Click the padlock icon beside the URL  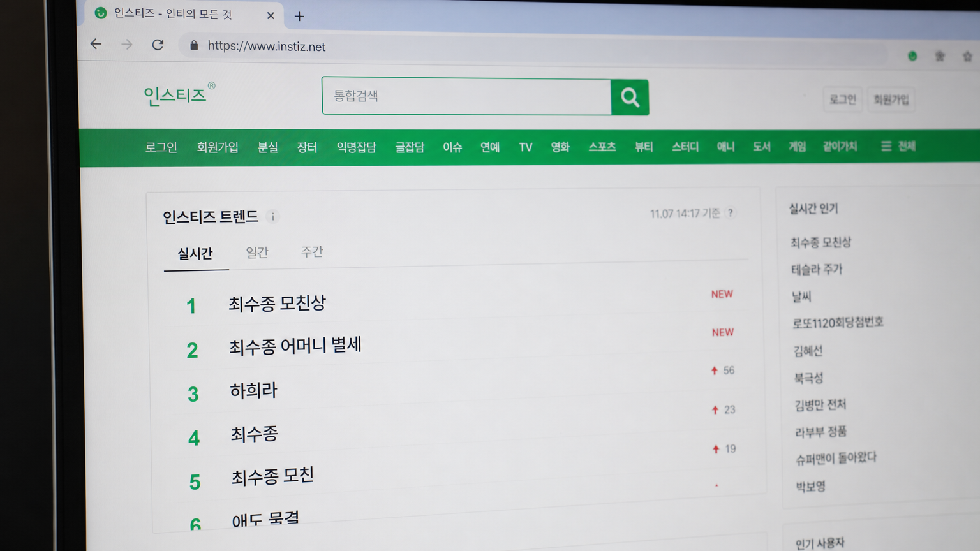tap(194, 45)
